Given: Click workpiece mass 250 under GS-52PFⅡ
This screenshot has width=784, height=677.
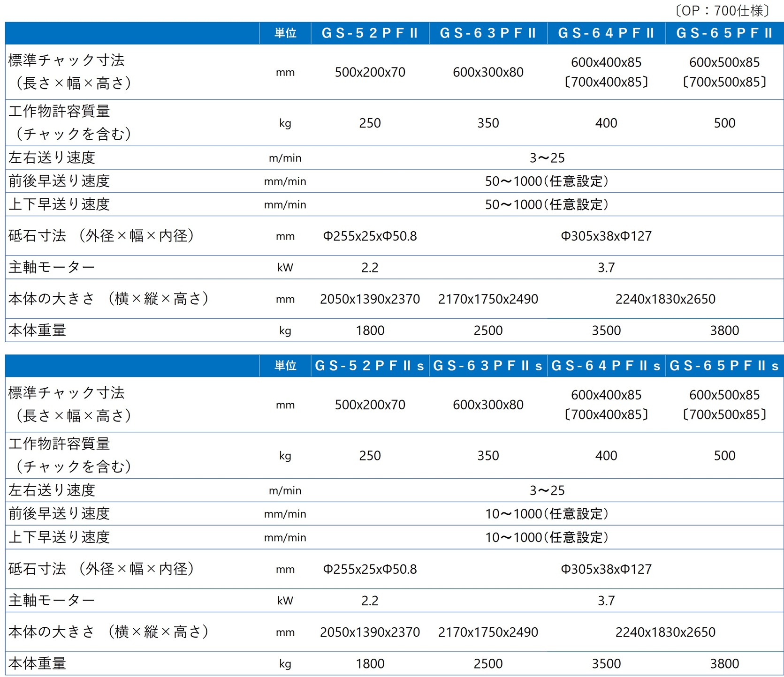Looking at the screenshot, I should pos(370,123).
